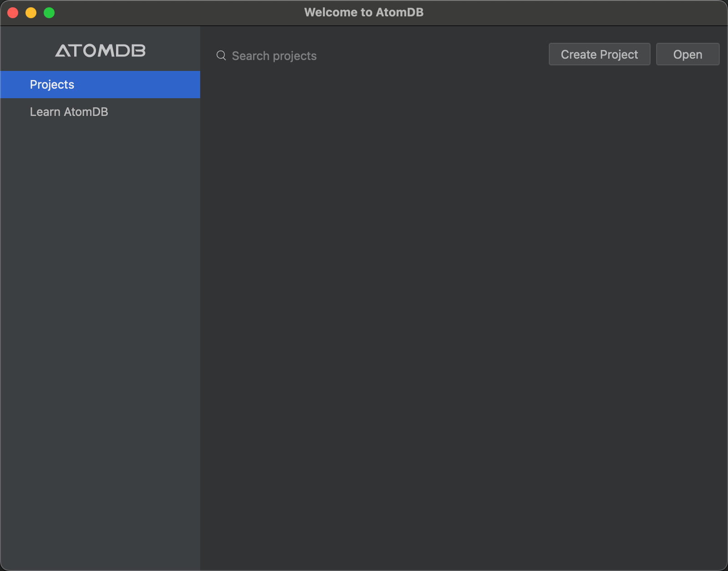
Task: Open the Learn AtomDB section
Action: 100,112
